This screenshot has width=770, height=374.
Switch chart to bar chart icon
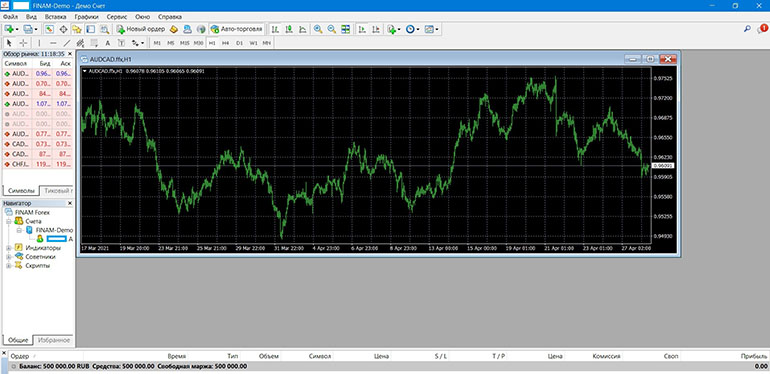pyautogui.click(x=275, y=29)
